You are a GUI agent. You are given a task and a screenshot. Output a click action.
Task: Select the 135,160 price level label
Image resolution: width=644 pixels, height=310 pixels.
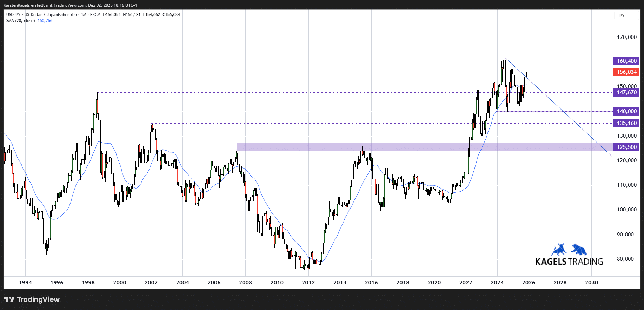pos(626,123)
